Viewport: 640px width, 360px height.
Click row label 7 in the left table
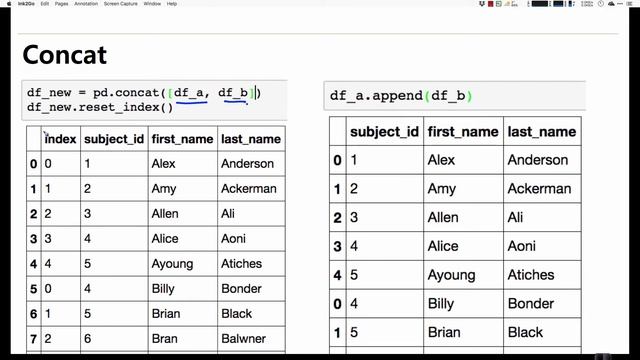coord(33,339)
